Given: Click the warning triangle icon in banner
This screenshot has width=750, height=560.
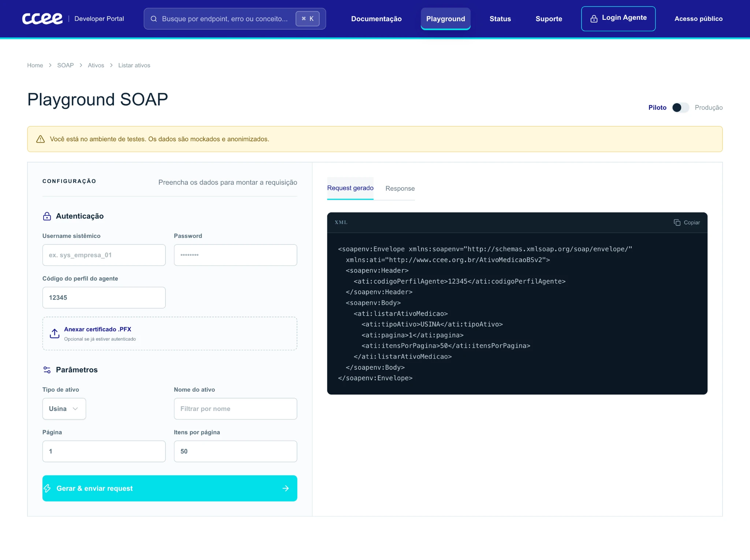Looking at the screenshot, I should point(40,139).
